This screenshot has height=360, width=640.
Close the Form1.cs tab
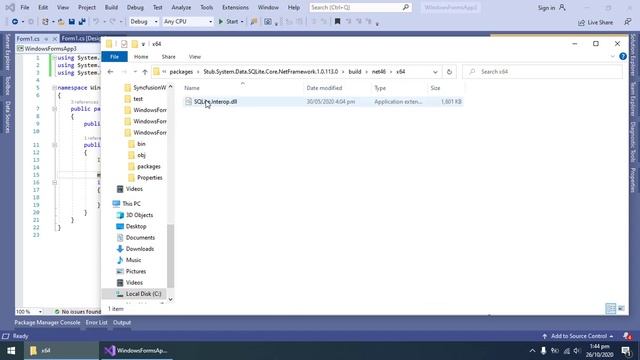pos(54,39)
